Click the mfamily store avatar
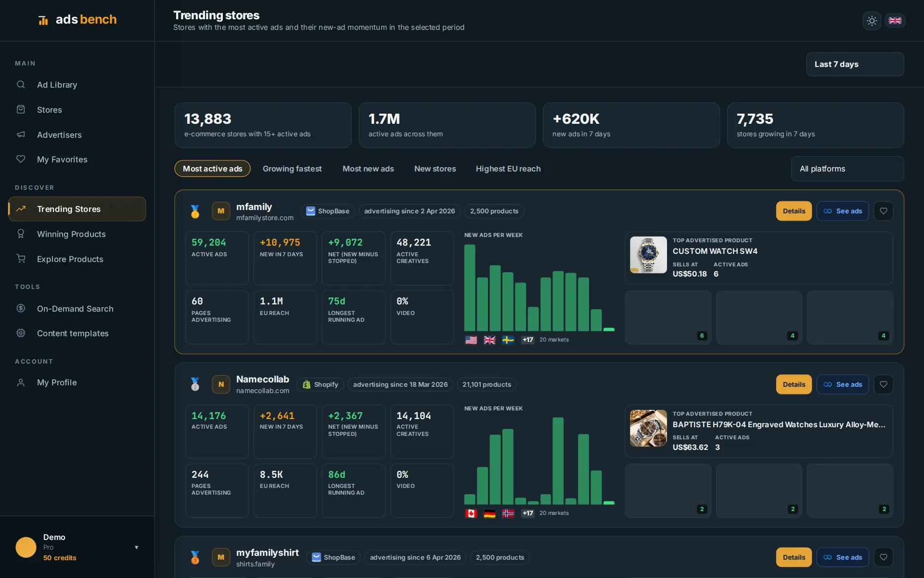The width and height of the screenshot is (924, 578). tap(221, 211)
